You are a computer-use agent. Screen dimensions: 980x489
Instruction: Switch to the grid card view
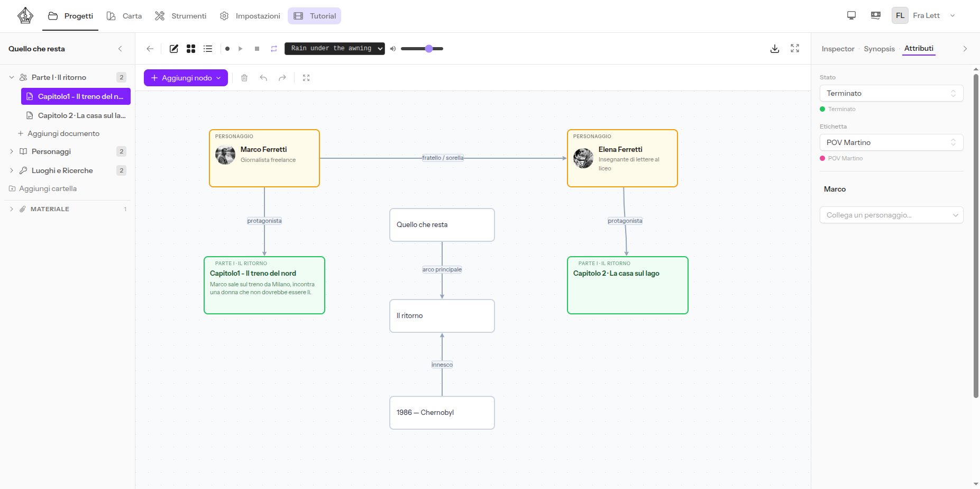click(191, 49)
